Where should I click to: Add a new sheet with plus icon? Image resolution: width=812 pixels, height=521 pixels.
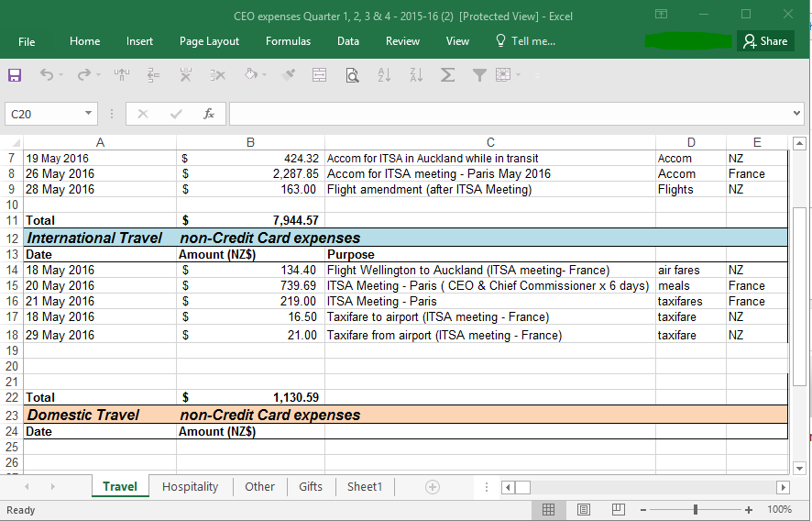point(433,487)
